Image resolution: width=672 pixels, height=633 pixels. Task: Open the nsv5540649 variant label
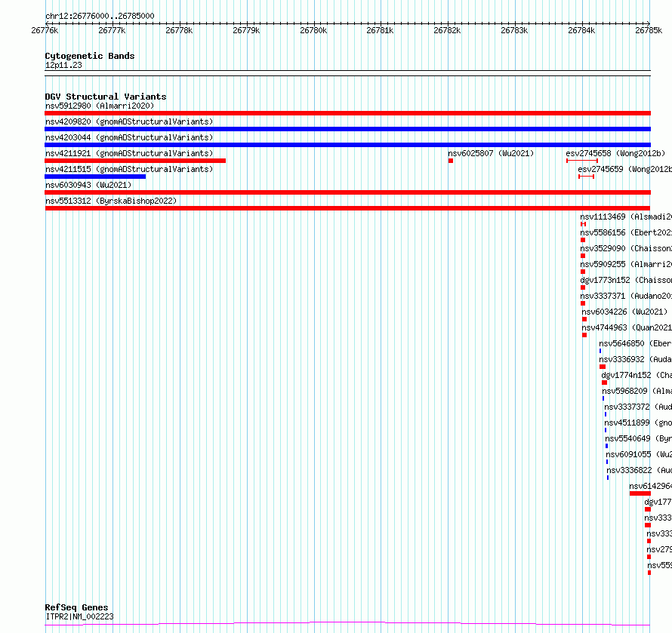639,438
